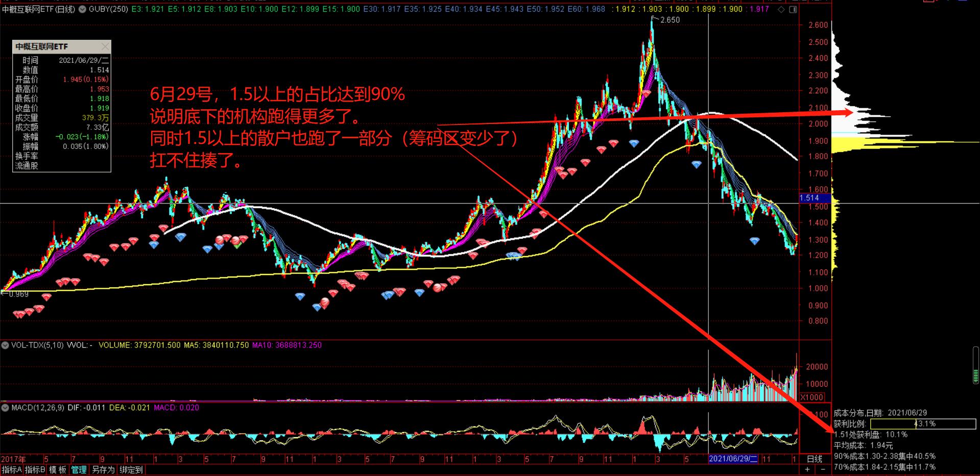Click the 绑定到 button
Screen dimensions: 980x476
(132, 470)
